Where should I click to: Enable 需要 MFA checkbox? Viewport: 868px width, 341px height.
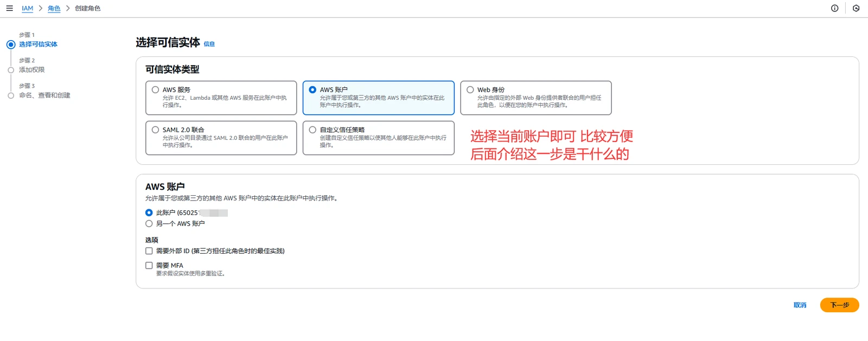[x=149, y=266]
